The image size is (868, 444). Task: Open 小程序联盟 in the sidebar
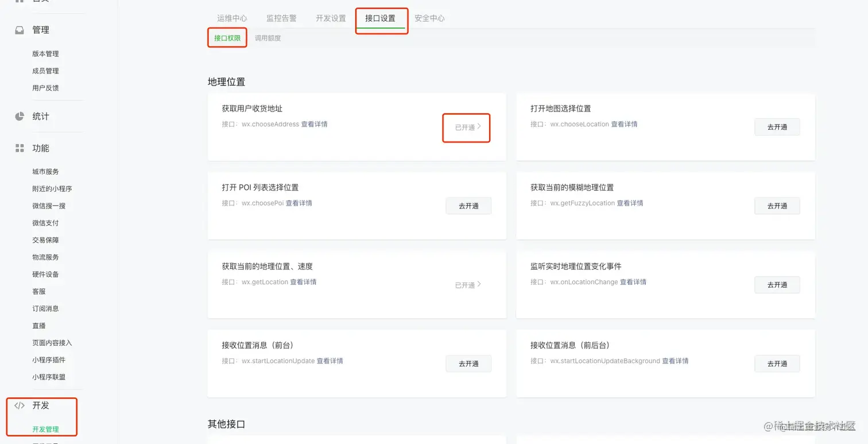tap(49, 377)
